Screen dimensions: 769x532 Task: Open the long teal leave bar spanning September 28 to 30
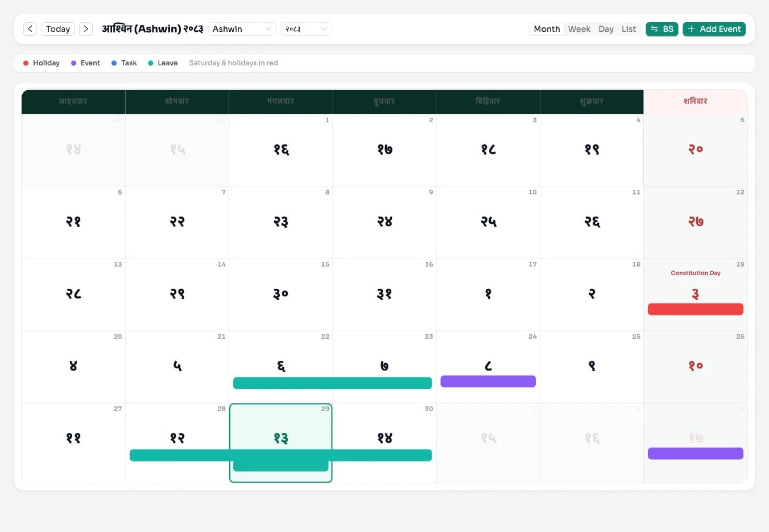pos(280,455)
